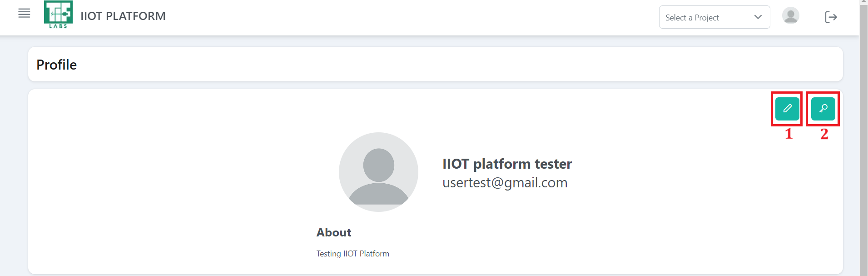Open the hamburger navigation menu
This screenshot has height=276, width=868.
click(24, 14)
